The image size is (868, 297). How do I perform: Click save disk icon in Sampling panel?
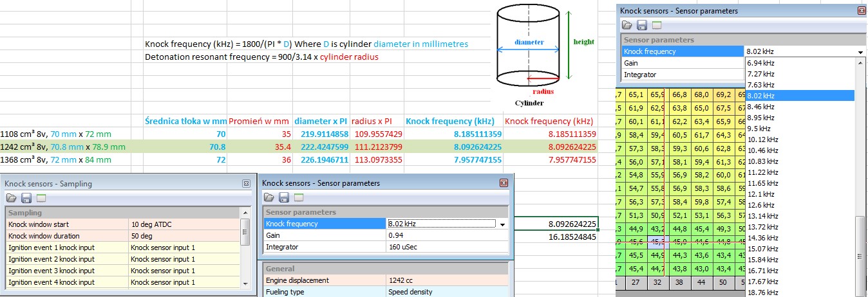click(26, 198)
